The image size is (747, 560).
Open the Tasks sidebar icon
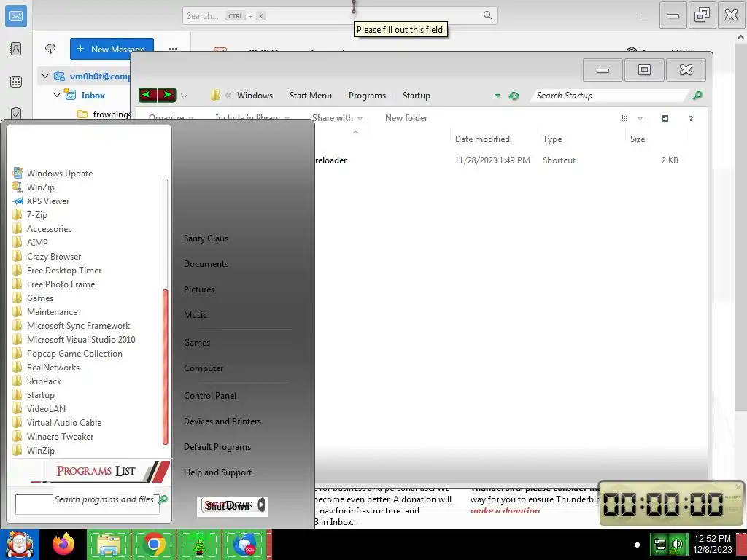16,113
